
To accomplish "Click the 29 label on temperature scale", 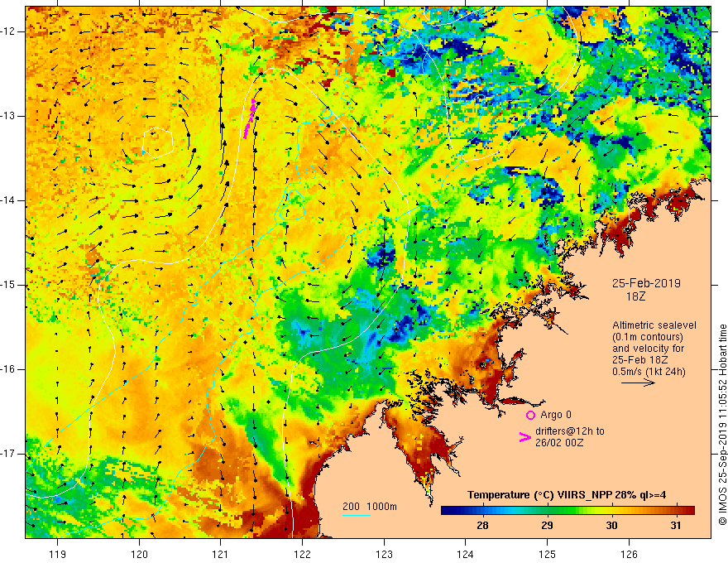I will 547,526.
